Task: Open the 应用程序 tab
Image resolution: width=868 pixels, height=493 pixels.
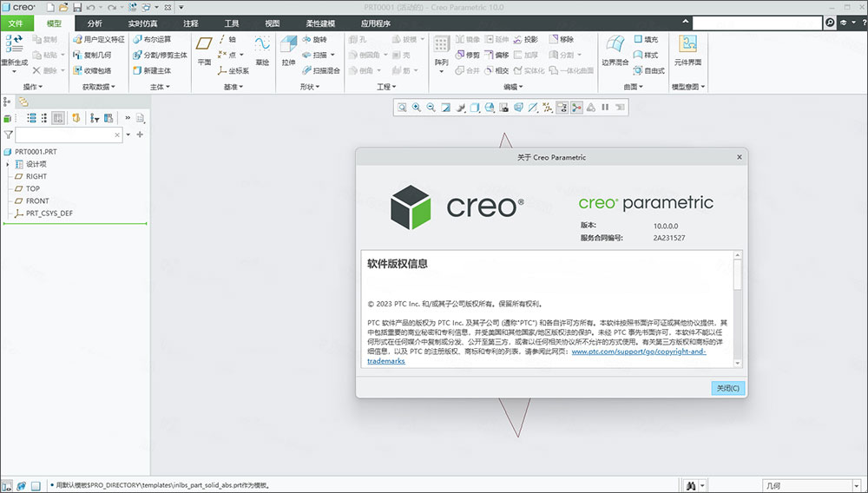Action: click(x=376, y=23)
